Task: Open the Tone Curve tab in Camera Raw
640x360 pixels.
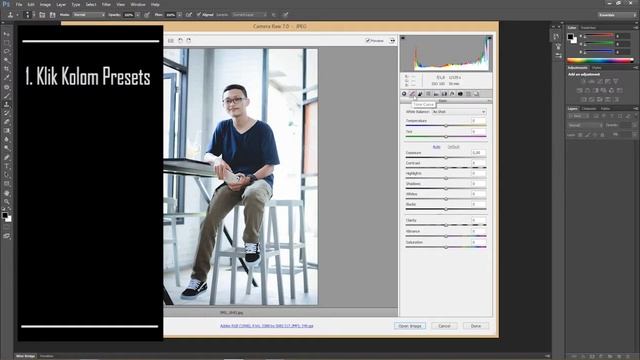Action: [412, 94]
